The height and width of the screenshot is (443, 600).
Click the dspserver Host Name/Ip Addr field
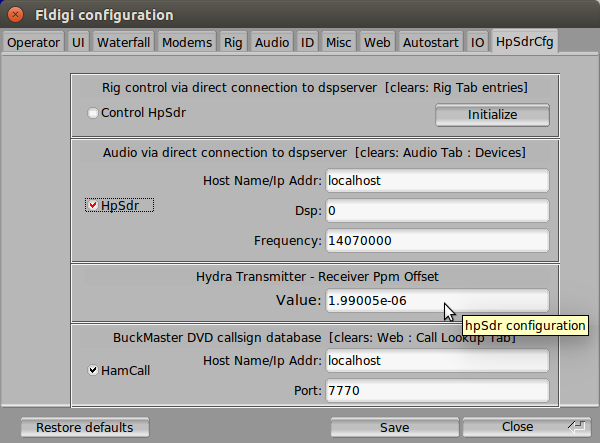[x=437, y=181]
